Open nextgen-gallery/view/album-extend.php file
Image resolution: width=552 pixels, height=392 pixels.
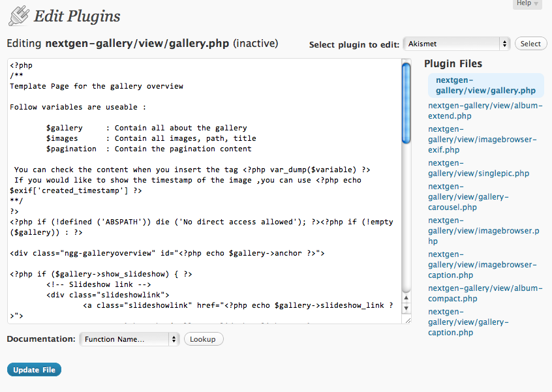[x=485, y=110]
